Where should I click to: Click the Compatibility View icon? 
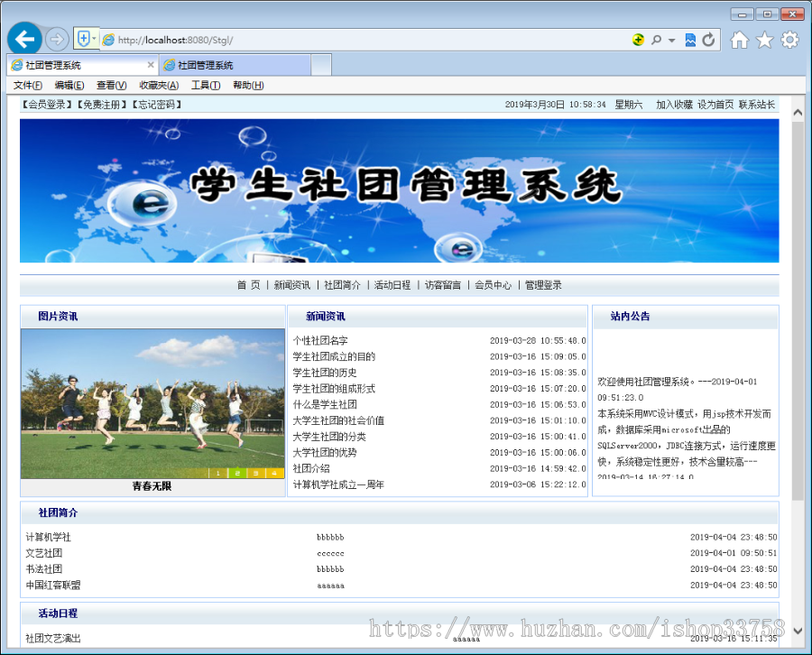638,40
